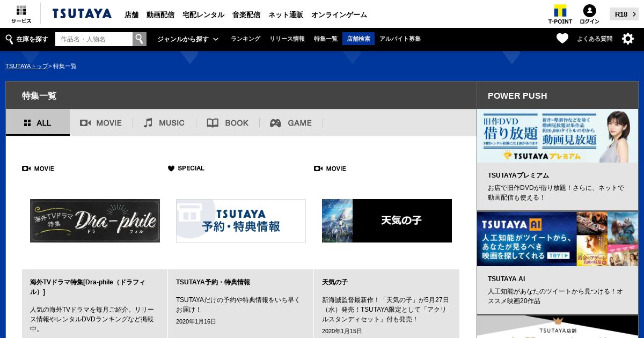Open TSUTAYA AI banner image
Image resolution: width=644 pixels, height=338 pixels.
pyautogui.click(x=558, y=239)
